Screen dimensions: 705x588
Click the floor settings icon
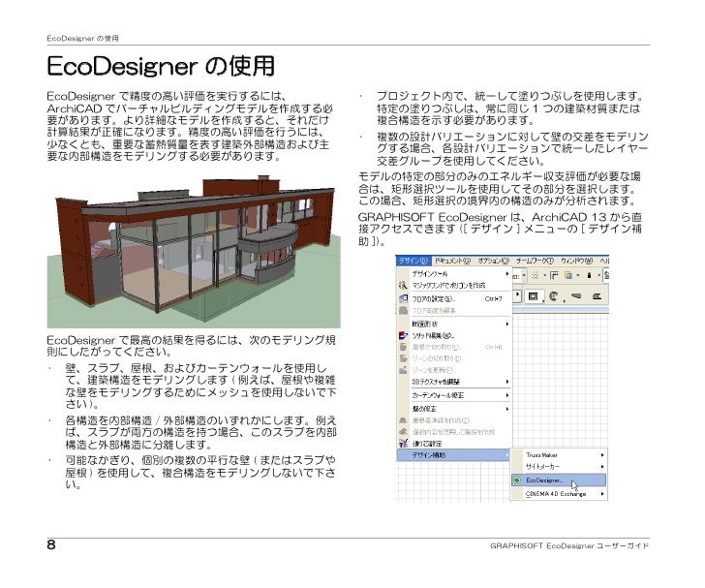(x=403, y=298)
